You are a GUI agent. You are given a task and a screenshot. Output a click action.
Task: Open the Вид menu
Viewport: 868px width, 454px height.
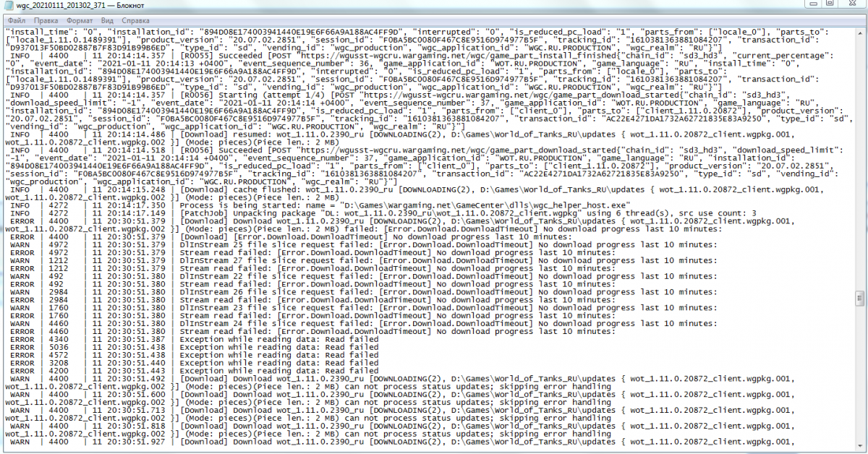click(107, 21)
